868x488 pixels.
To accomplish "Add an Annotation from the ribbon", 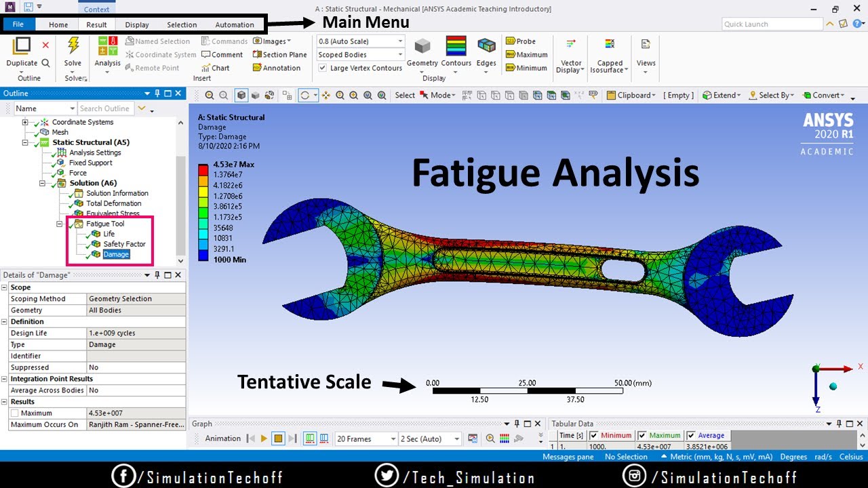I will point(277,68).
